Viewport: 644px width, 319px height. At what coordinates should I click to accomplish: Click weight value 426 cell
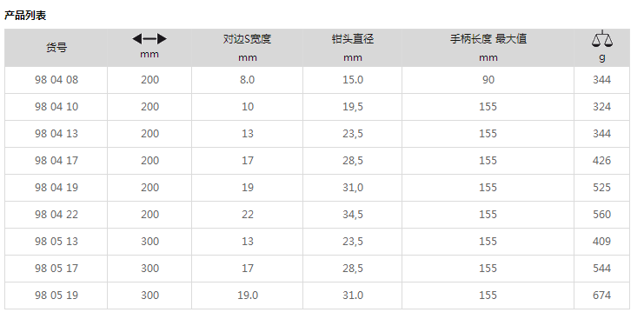point(601,161)
